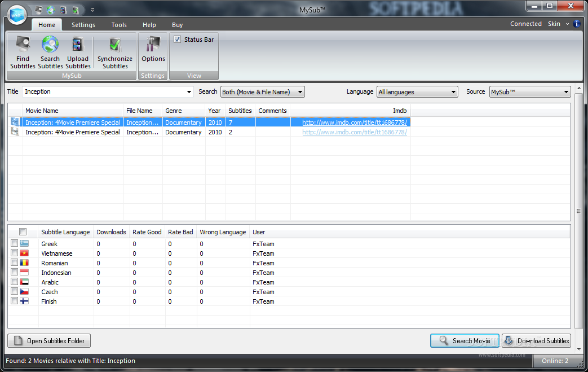The image size is (588, 372).
Task: Switch to the Settings tab
Action: coord(83,25)
